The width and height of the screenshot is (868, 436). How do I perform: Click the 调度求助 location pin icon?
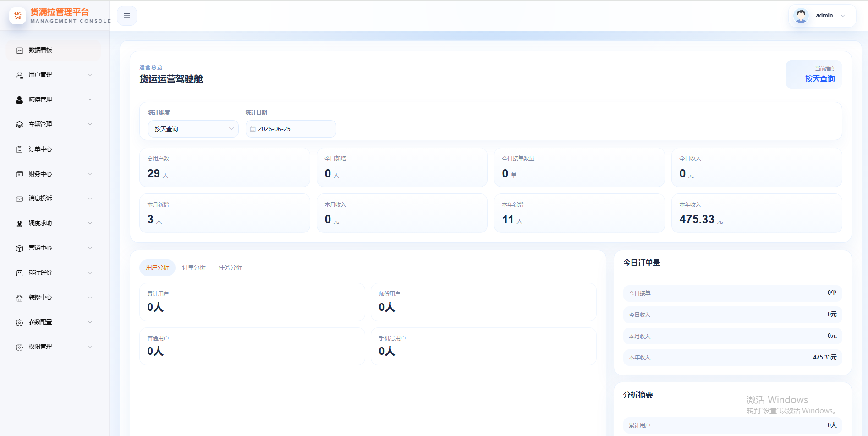pos(20,224)
